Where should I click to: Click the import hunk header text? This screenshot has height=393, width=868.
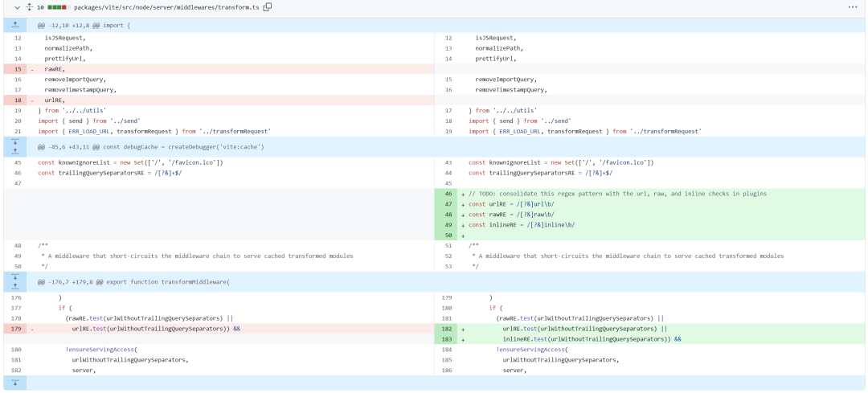coord(84,26)
